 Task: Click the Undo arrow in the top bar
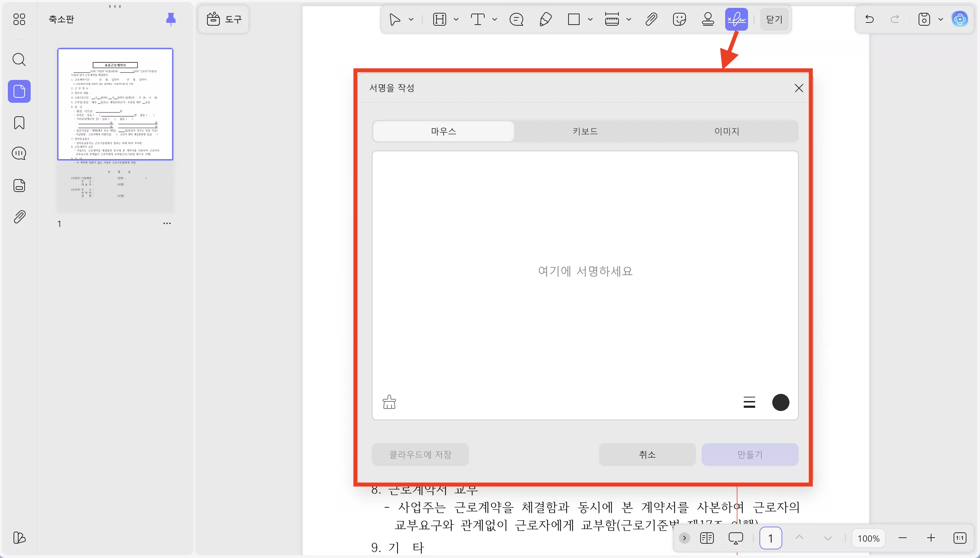pyautogui.click(x=869, y=19)
